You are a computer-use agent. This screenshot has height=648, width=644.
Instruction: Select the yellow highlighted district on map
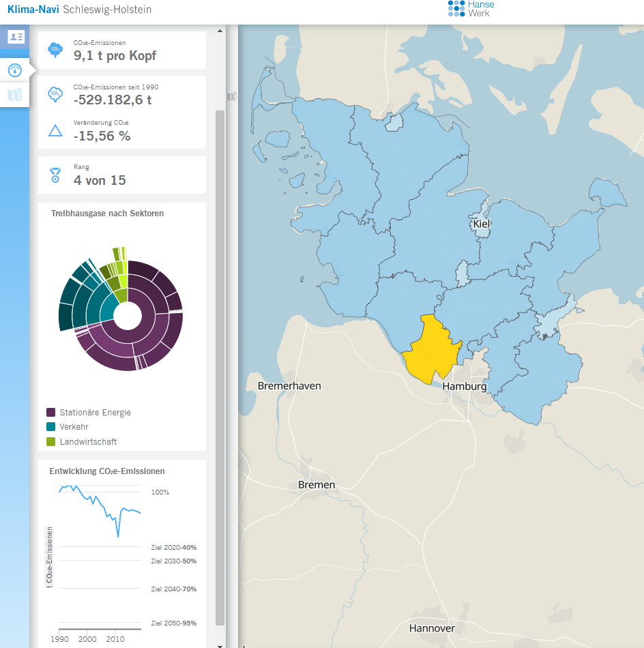coord(431,348)
